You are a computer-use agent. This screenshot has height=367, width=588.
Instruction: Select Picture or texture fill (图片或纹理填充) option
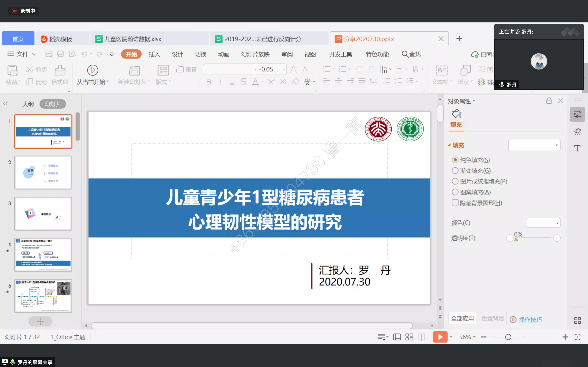point(455,181)
